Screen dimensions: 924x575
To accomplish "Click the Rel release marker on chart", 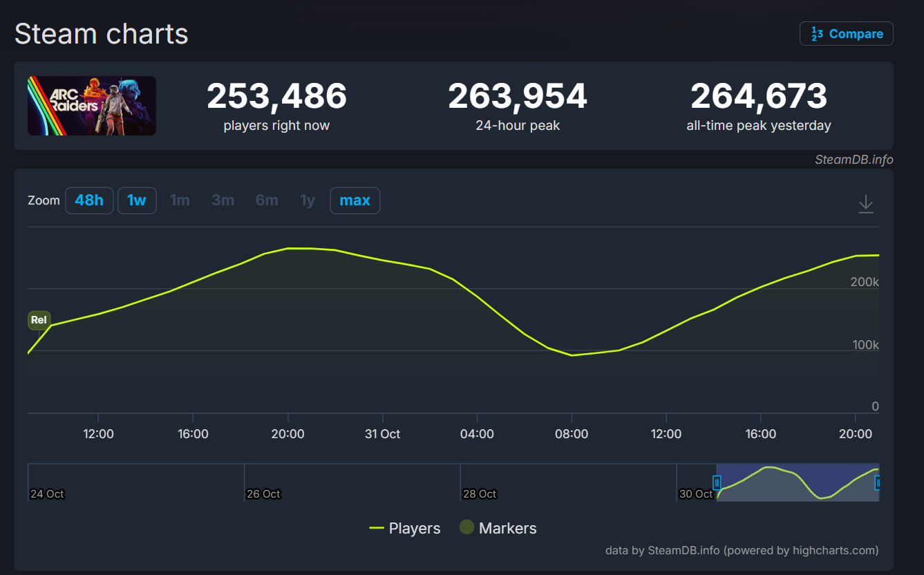I will (x=39, y=320).
